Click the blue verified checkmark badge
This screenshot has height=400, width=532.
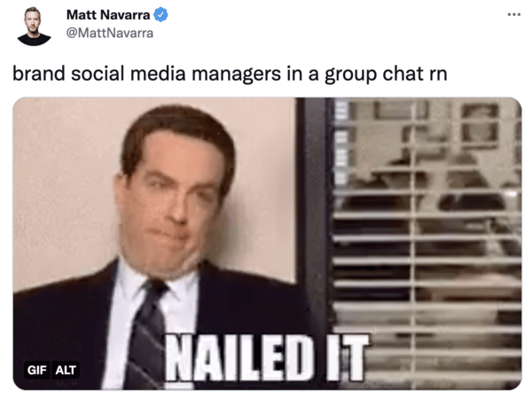click(x=160, y=15)
